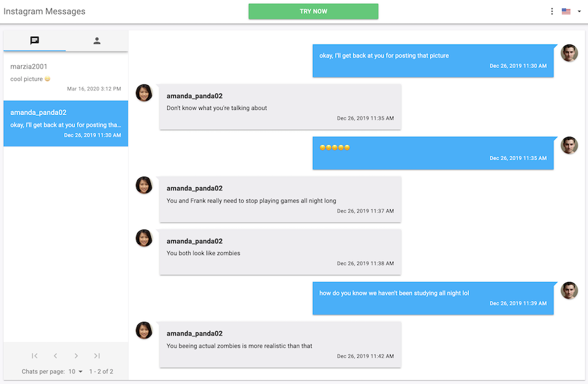Jump to last page of chats
Image resolution: width=588 pixels, height=384 pixels.
tap(97, 355)
